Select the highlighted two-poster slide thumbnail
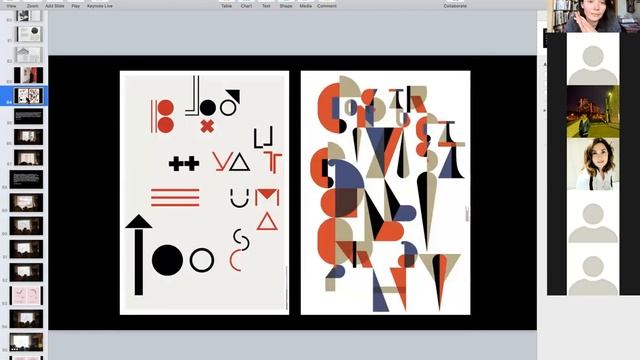Viewport: 640px width, 360px height. click(x=28, y=96)
